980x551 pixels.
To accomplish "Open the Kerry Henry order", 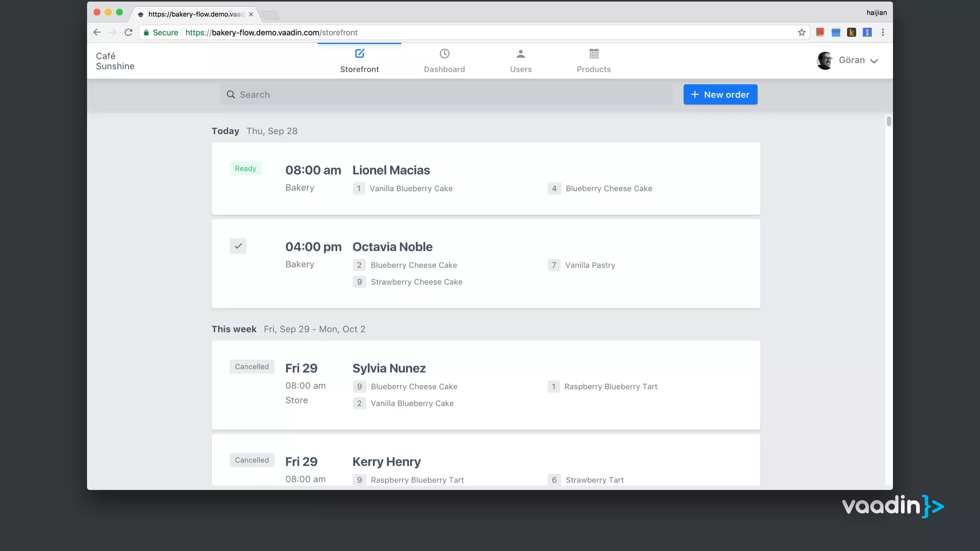I will pyautogui.click(x=387, y=462).
